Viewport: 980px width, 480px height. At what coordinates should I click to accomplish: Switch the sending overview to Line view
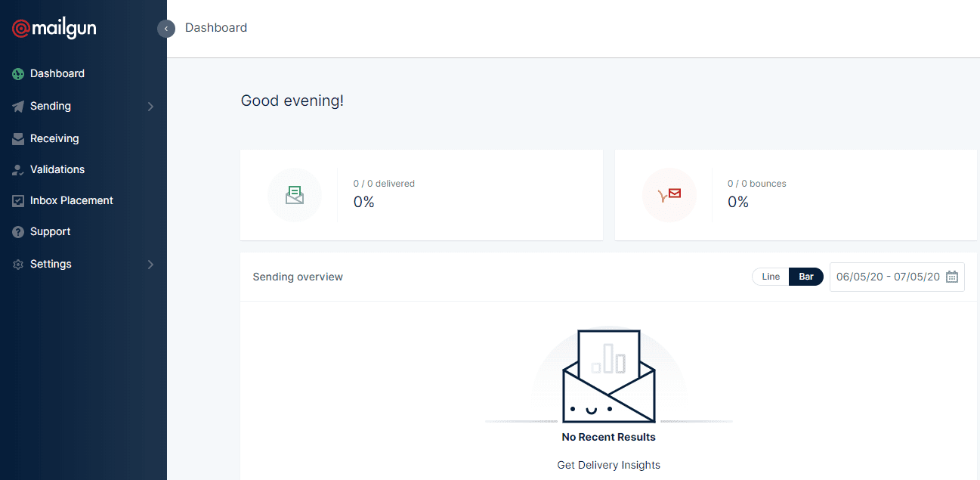tap(770, 277)
